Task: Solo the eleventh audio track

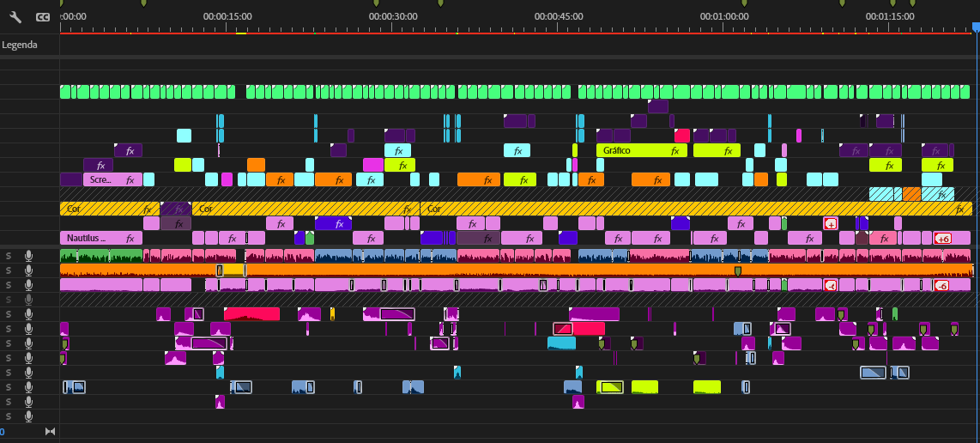Action: [9, 402]
